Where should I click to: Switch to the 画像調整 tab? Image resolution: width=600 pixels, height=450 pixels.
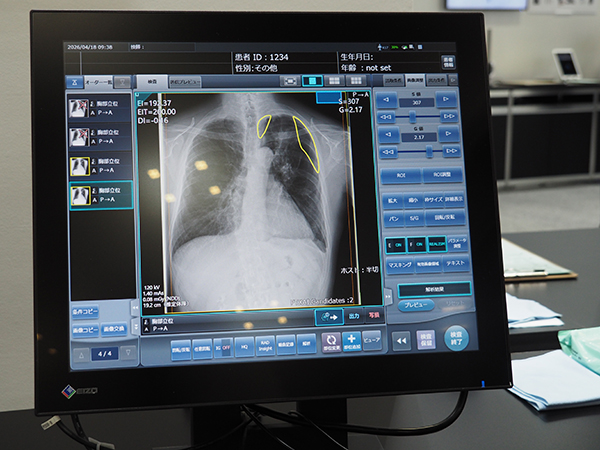click(415, 80)
